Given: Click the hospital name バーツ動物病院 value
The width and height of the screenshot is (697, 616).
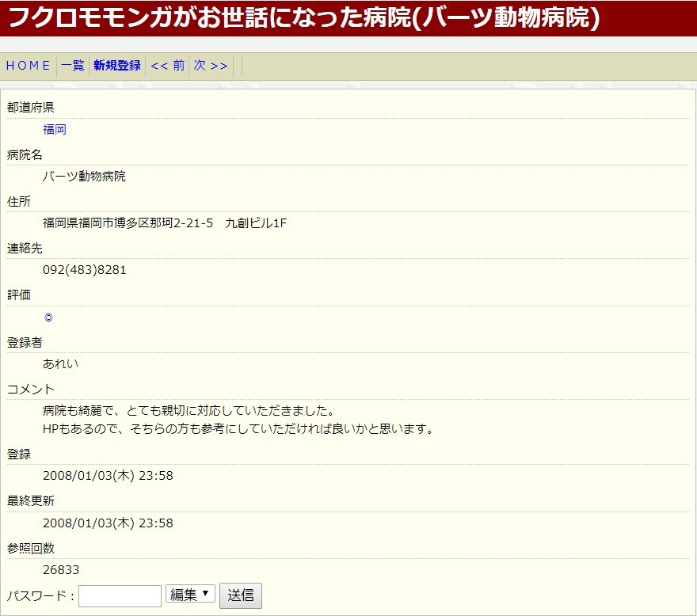Looking at the screenshot, I should coord(84,177).
